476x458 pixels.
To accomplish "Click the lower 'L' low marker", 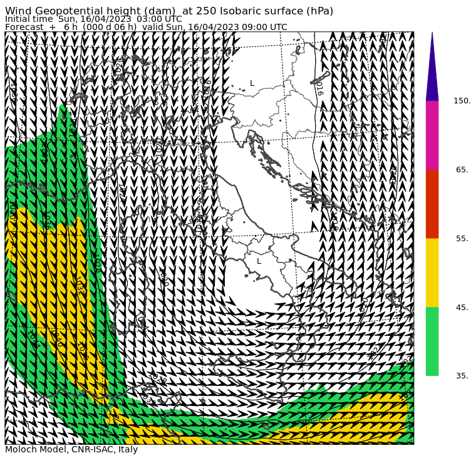I will click(259, 261).
